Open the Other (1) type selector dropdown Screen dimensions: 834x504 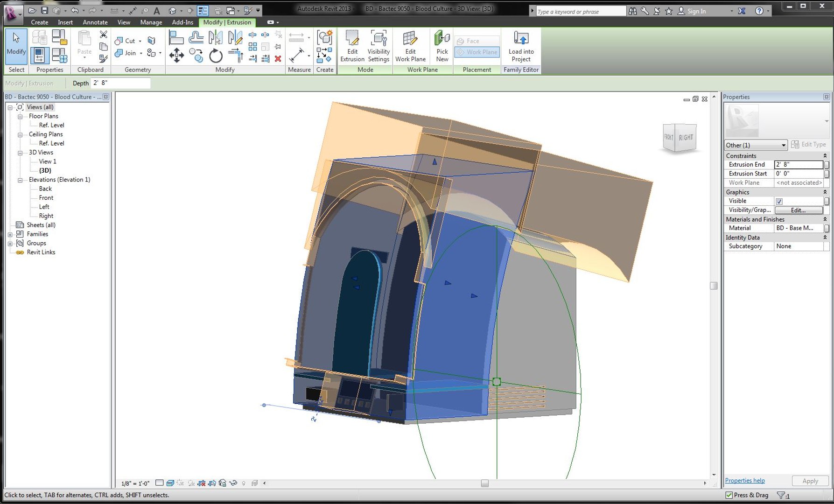coord(756,145)
